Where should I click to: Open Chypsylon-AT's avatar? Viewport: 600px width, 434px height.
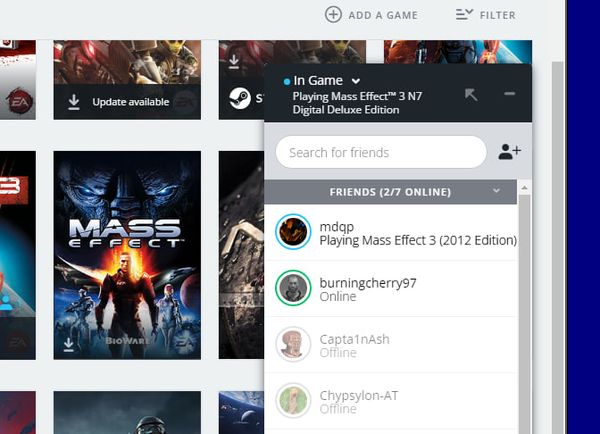click(293, 400)
